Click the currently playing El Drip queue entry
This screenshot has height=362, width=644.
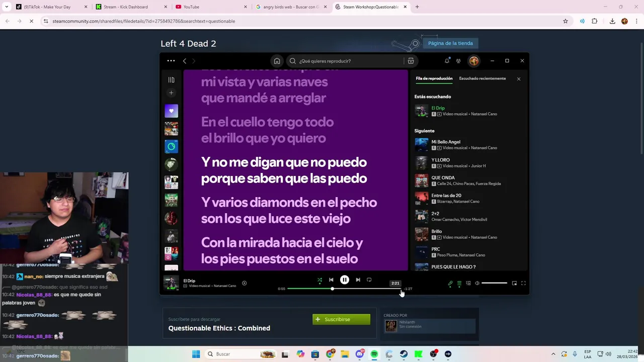469,111
